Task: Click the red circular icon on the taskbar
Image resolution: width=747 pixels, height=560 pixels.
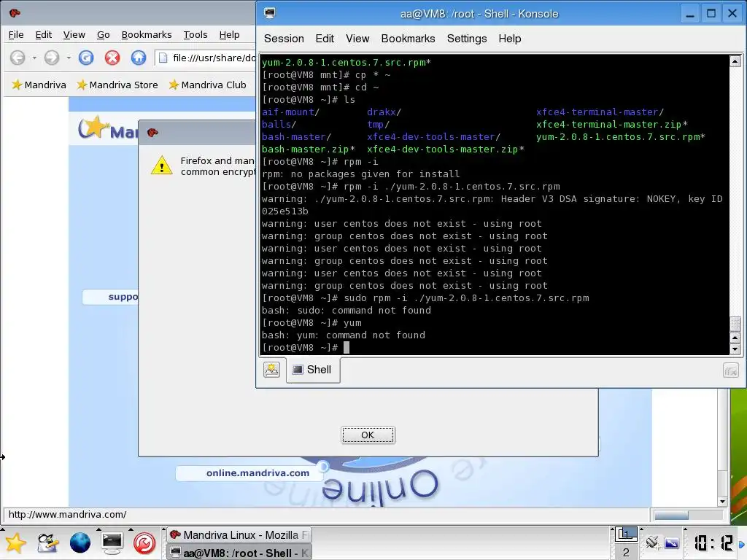Action: tap(144, 543)
